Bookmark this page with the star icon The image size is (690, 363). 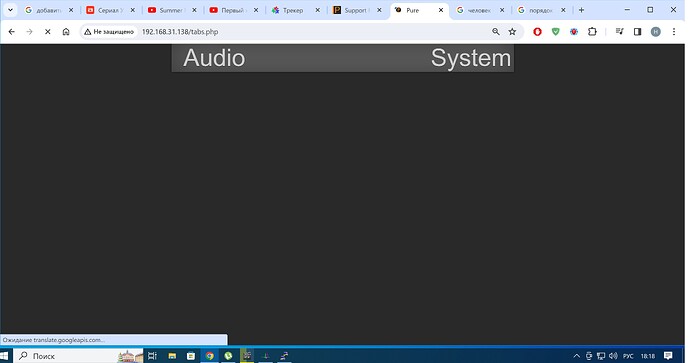click(x=512, y=32)
